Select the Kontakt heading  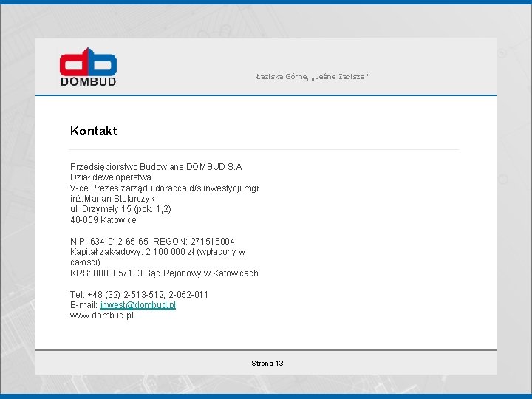(x=94, y=131)
